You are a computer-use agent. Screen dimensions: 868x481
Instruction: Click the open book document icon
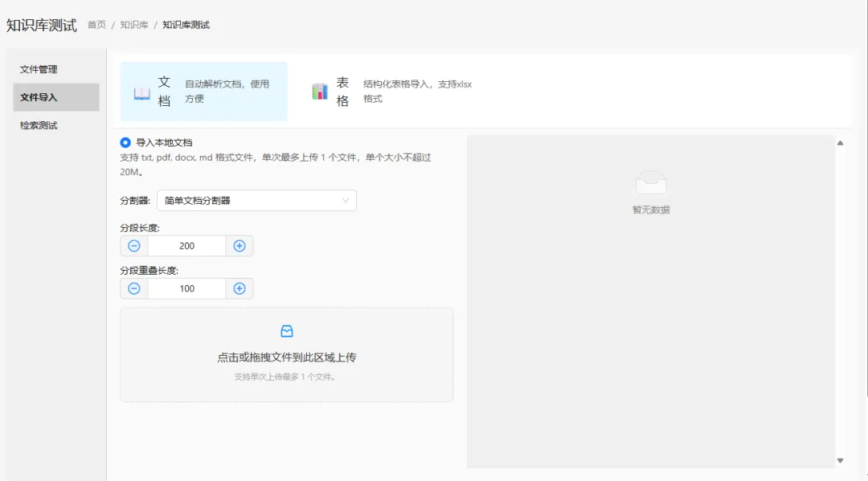[x=142, y=92]
